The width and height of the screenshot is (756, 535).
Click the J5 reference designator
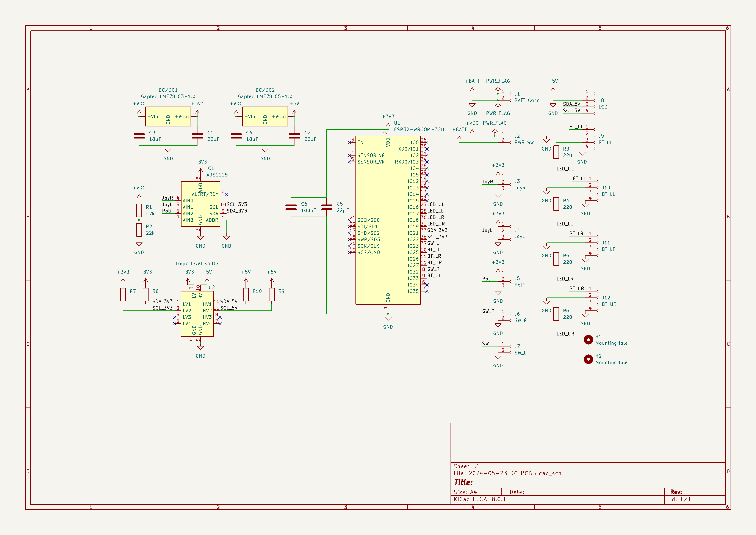pyautogui.click(x=517, y=278)
